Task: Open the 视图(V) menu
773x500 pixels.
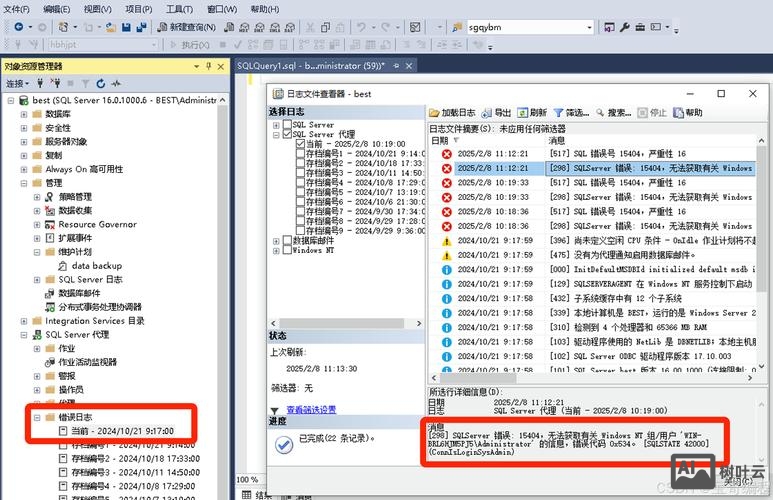Action: pos(98,9)
